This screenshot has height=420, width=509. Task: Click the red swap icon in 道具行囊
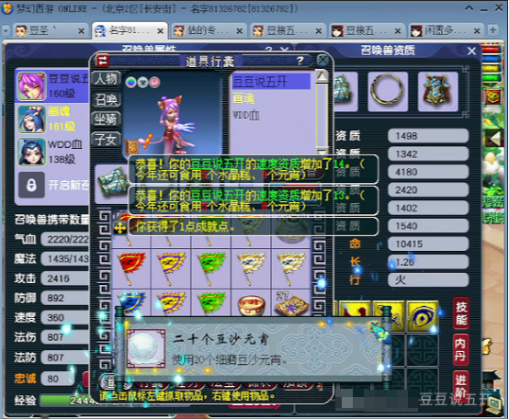[103, 61]
